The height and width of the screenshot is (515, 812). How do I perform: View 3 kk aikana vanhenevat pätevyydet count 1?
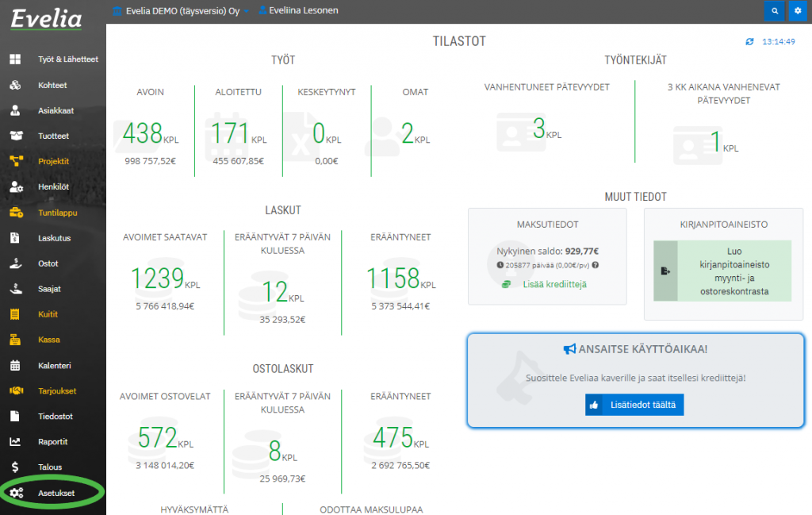(x=716, y=142)
